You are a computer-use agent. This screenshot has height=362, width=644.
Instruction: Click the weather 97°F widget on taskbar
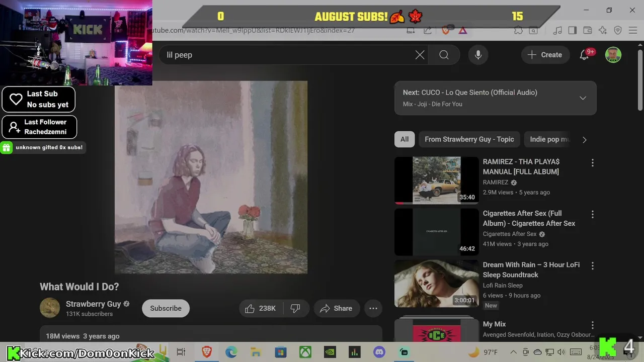click(x=483, y=352)
